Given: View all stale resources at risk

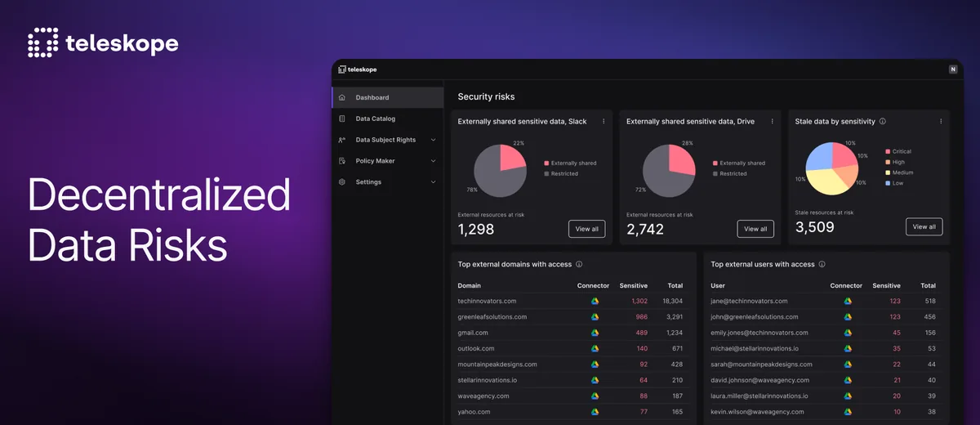Looking at the screenshot, I should (x=924, y=226).
